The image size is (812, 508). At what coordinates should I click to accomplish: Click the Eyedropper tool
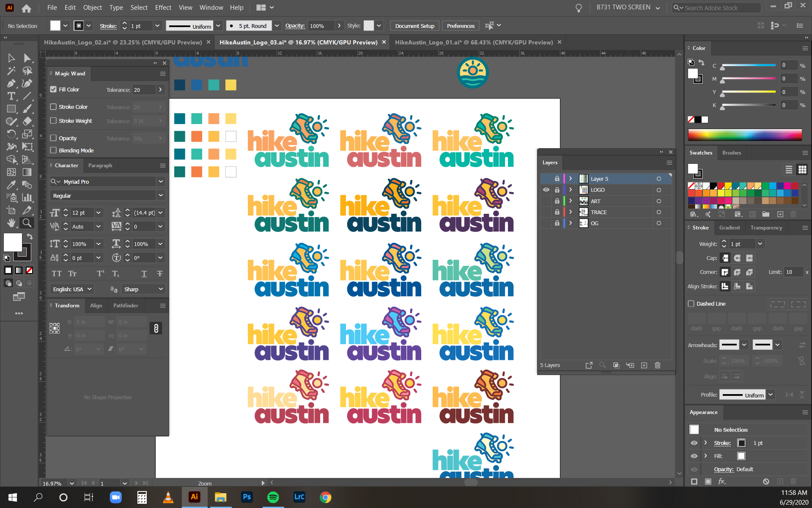click(11, 185)
